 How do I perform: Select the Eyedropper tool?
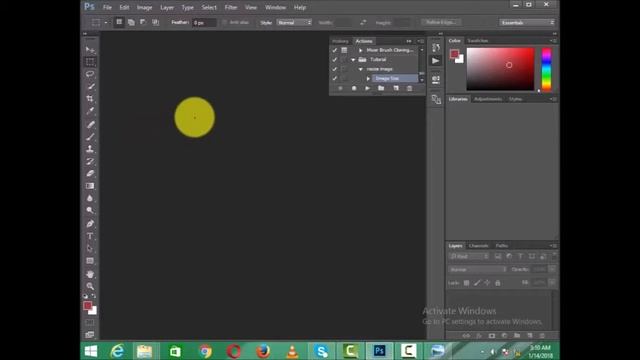point(90,111)
